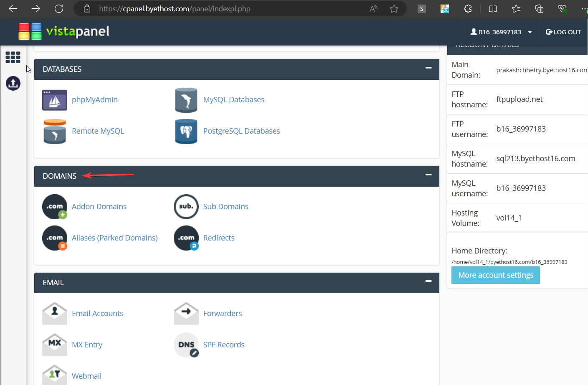Click the LOG OUT button
Screen dimensions: 588x385
(563, 32)
